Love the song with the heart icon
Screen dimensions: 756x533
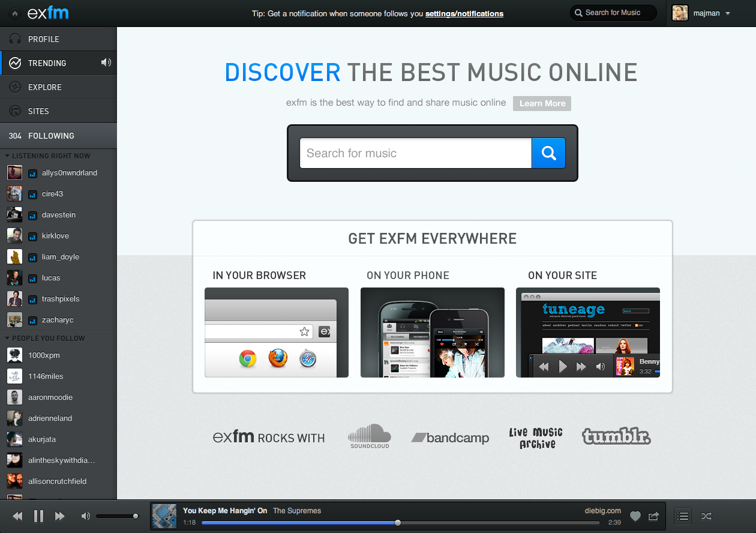click(635, 516)
